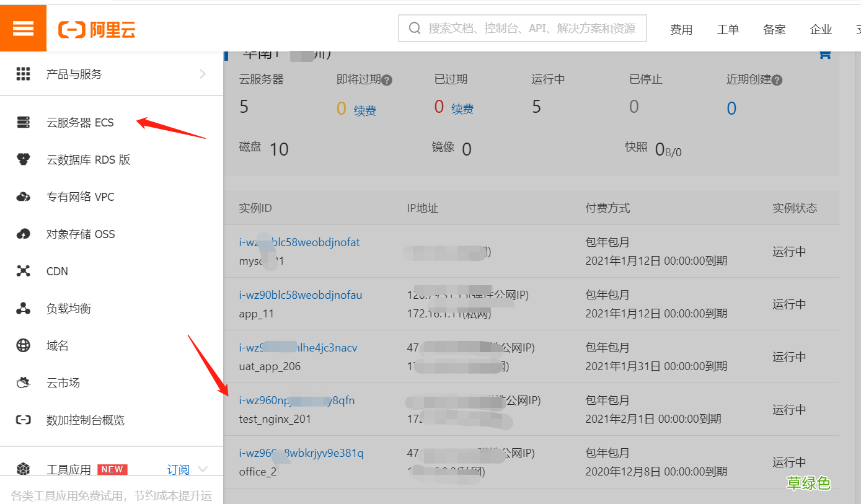Select the CDN sidebar entry
Viewport: 861px width, 504px height.
[x=56, y=271]
